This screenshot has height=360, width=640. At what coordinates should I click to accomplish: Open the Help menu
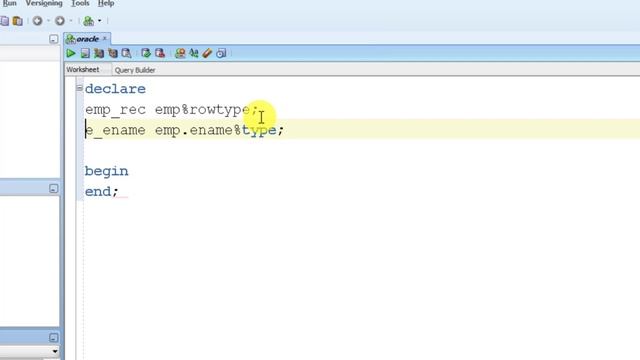pyautogui.click(x=106, y=3)
